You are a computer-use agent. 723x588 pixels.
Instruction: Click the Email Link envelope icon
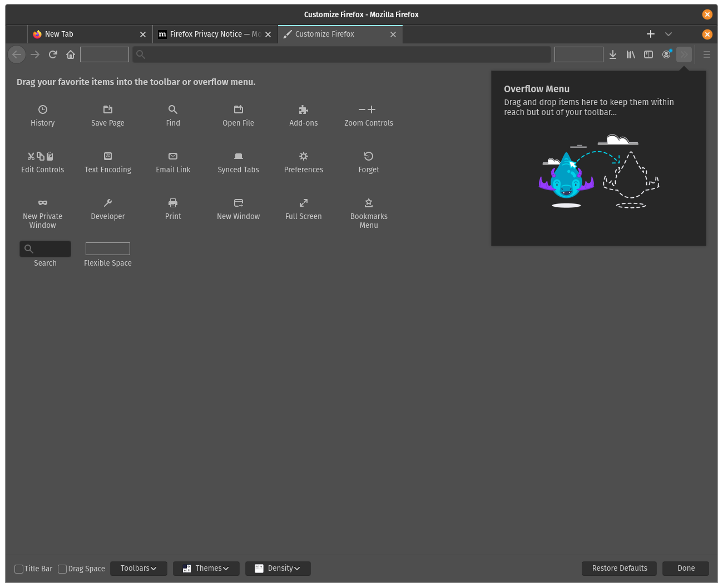tap(173, 156)
